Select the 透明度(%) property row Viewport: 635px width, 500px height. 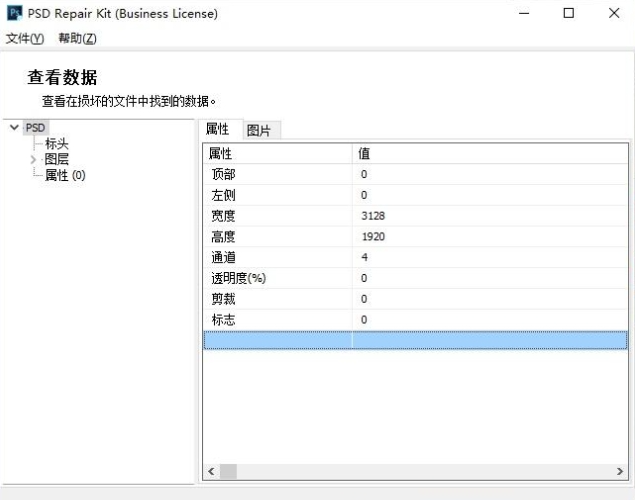416,278
